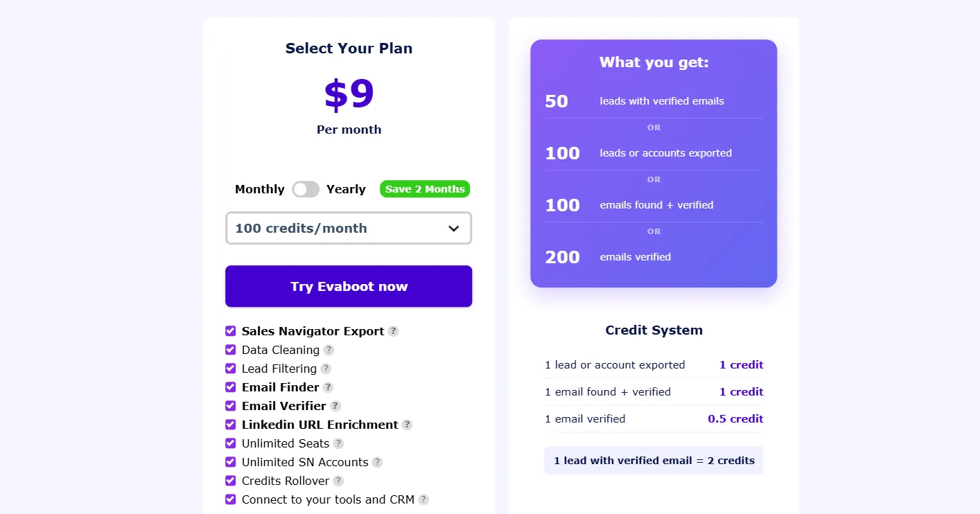Image resolution: width=980 pixels, height=514 pixels.
Task: Select the Monthly billing label
Action: [x=260, y=189]
